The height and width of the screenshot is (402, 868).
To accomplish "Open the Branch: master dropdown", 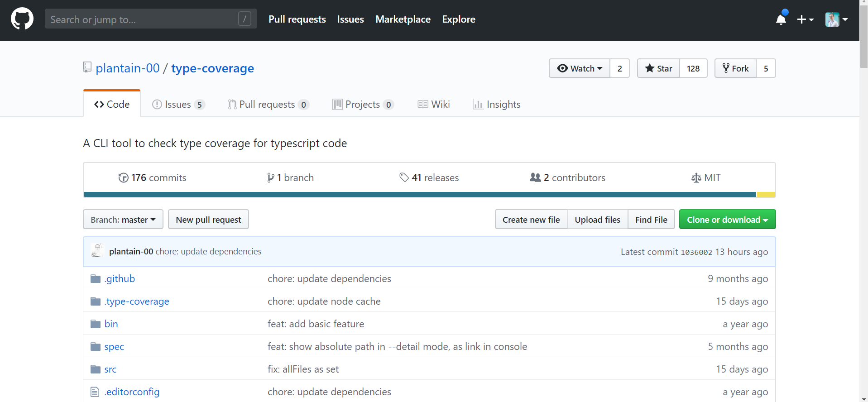I will coord(123,219).
